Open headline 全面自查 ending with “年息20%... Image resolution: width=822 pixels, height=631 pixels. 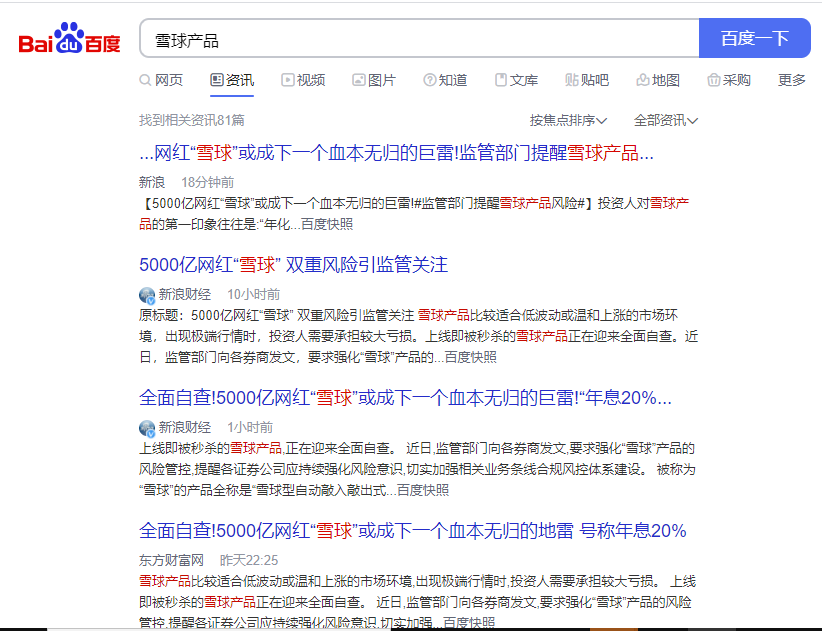405,398
